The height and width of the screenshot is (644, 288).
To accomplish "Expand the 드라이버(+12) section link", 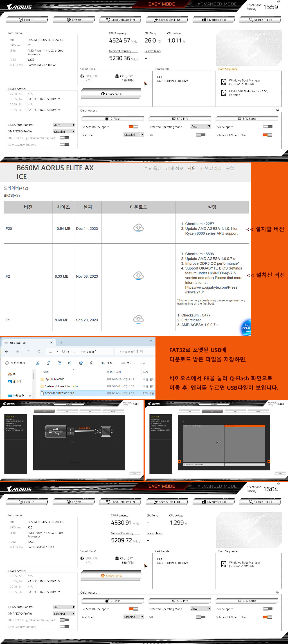I will click(16, 188).
